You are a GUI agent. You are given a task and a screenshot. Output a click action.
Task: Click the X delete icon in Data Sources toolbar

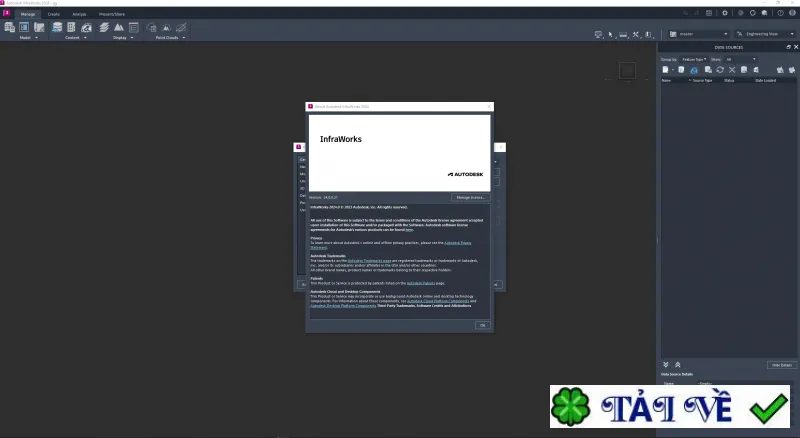[732, 69]
